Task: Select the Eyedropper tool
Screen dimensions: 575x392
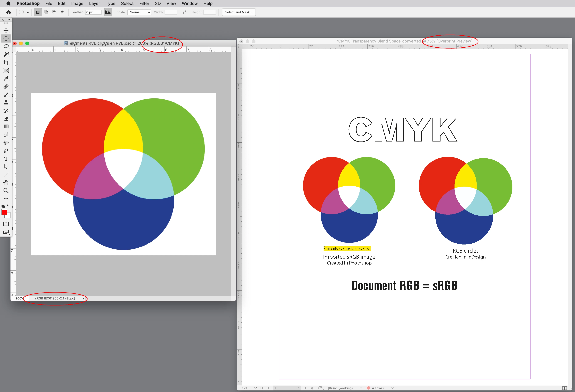Action: tap(6, 78)
